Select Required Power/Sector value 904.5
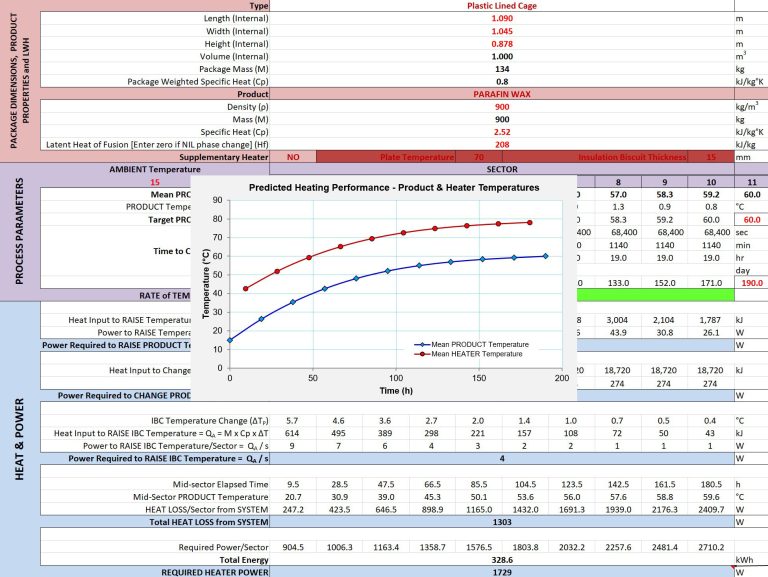Screen dimensions: 768x577 point(292,548)
